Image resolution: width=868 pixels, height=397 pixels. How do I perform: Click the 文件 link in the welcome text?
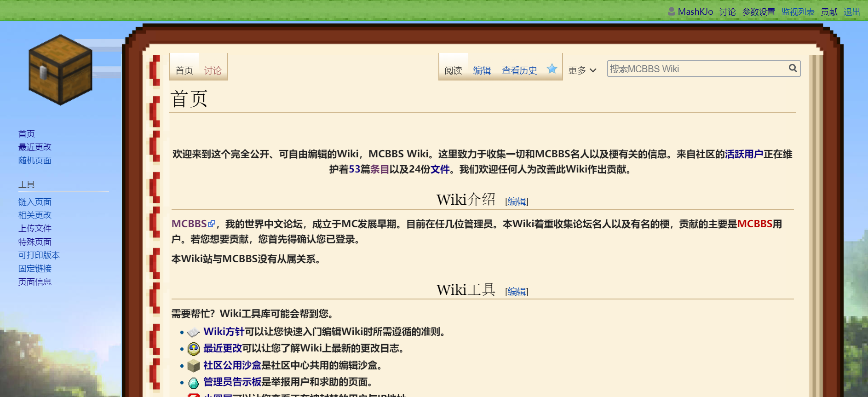[440, 169]
